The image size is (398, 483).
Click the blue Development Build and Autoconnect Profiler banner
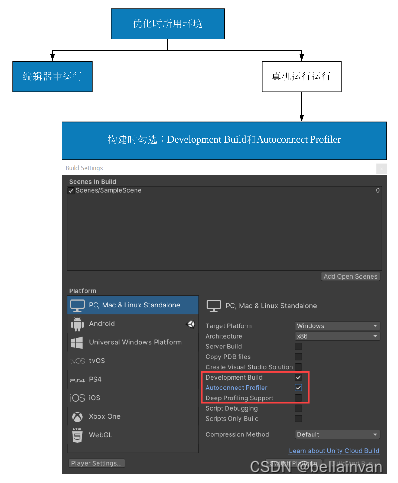click(224, 140)
